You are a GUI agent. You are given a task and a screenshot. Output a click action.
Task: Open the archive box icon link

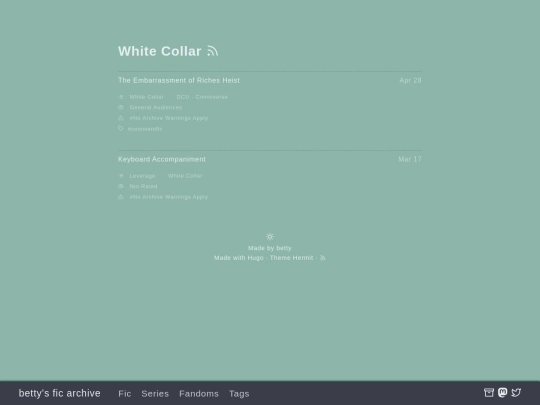coord(489,393)
